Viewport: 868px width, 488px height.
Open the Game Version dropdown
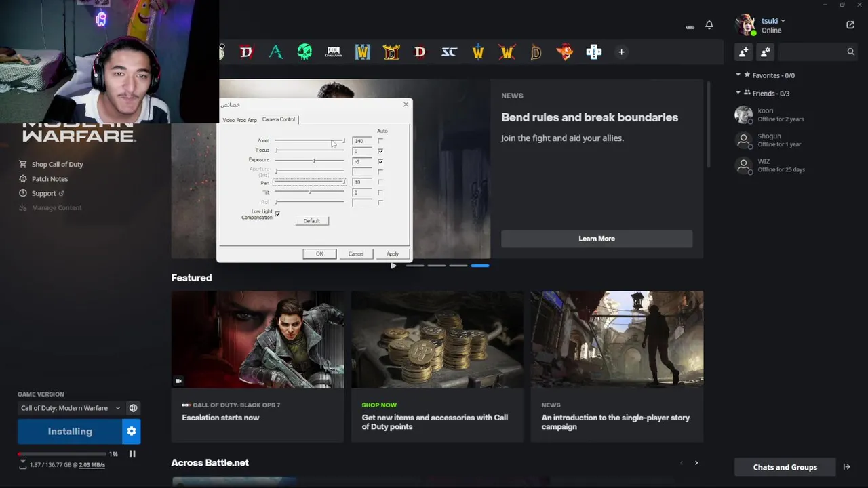(x=71, y=408)
